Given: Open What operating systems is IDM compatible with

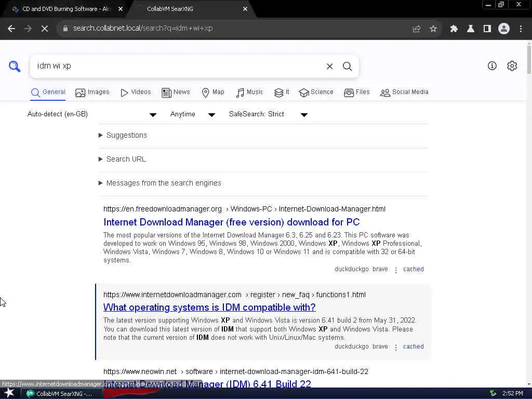Looking at the screenshot, I should [209, 308].
